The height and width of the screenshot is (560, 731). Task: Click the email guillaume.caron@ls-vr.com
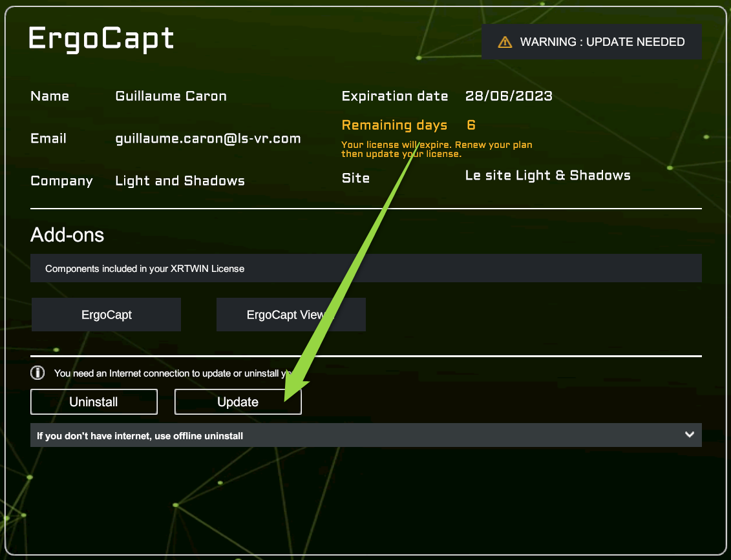(208, 138)
